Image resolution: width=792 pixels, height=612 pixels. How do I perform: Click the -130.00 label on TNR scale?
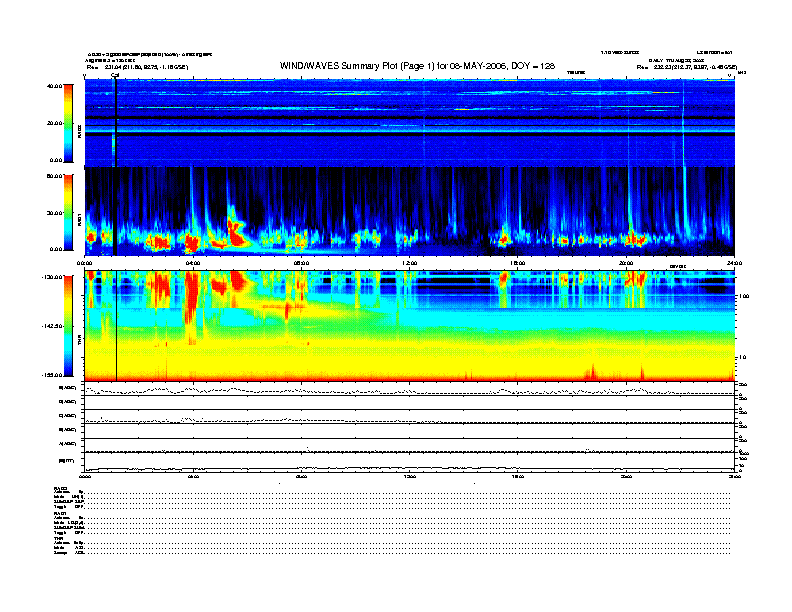[x=52, y=277]
